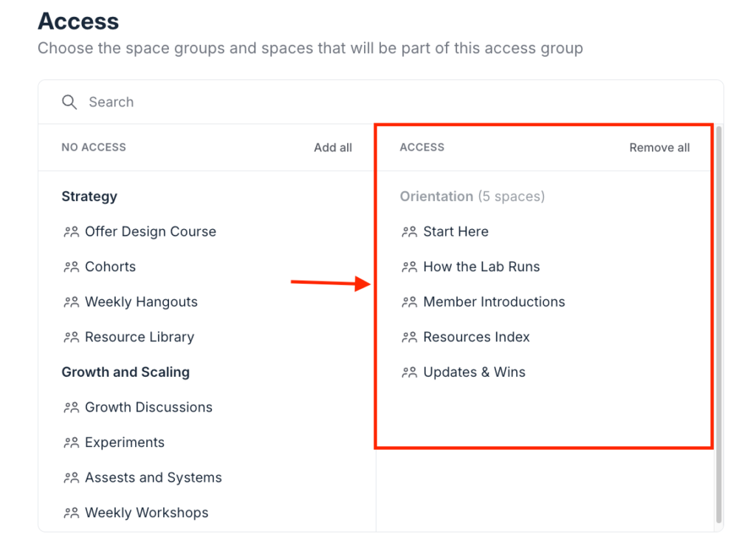Click the members icon beside Experiments
Image resolution: width=756 pixels, height=557 pixels.
coord(71,443)
